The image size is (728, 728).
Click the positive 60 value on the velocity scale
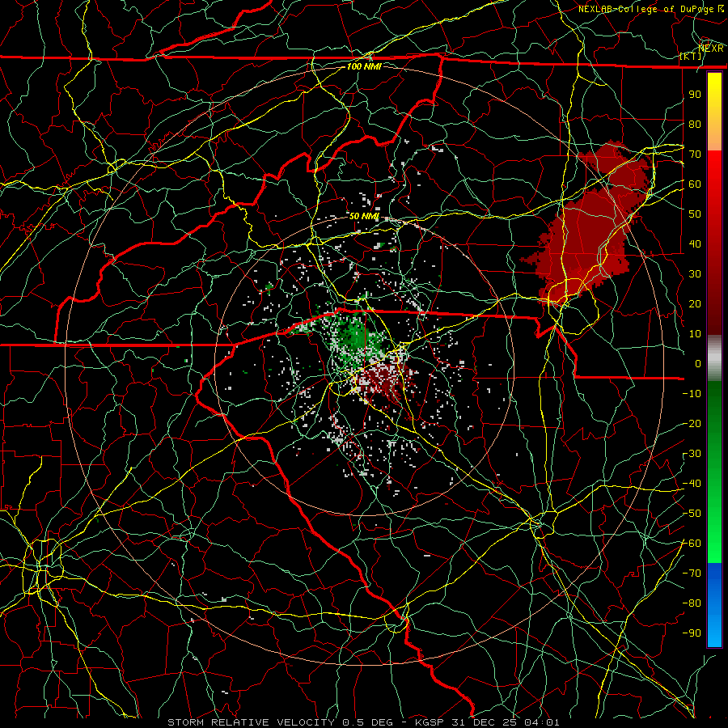[x=695, y=184]
